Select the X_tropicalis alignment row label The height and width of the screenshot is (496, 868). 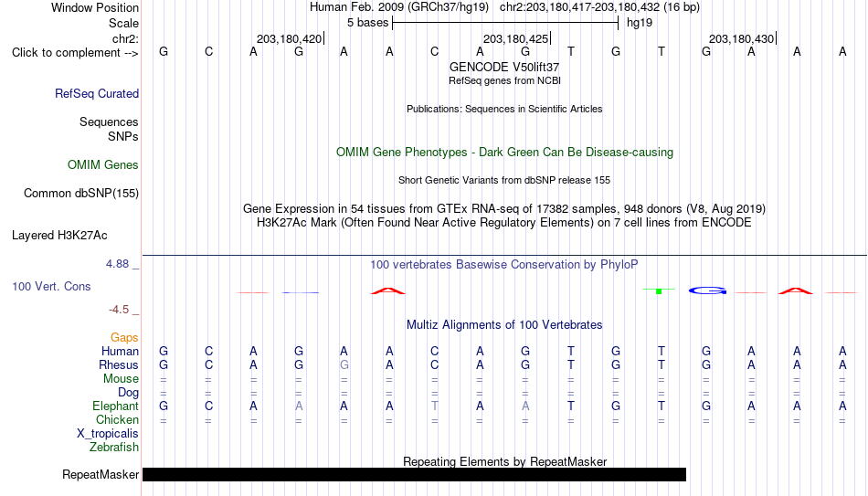click(108, 434)
